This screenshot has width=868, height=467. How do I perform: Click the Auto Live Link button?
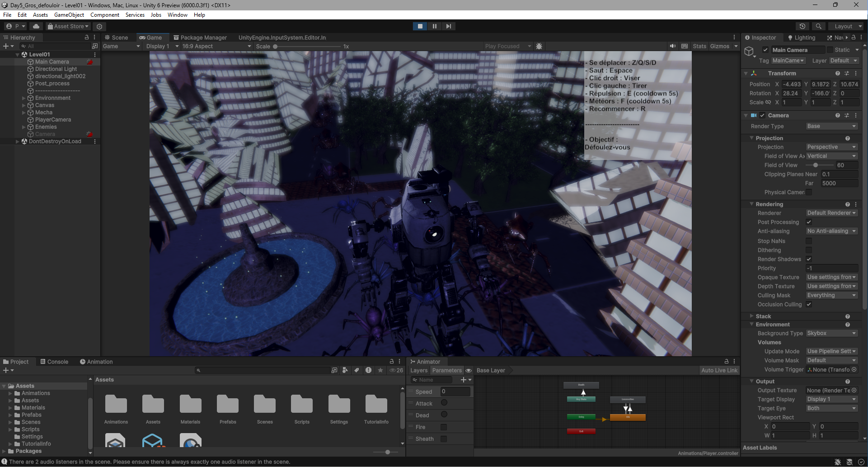(719, 370)
